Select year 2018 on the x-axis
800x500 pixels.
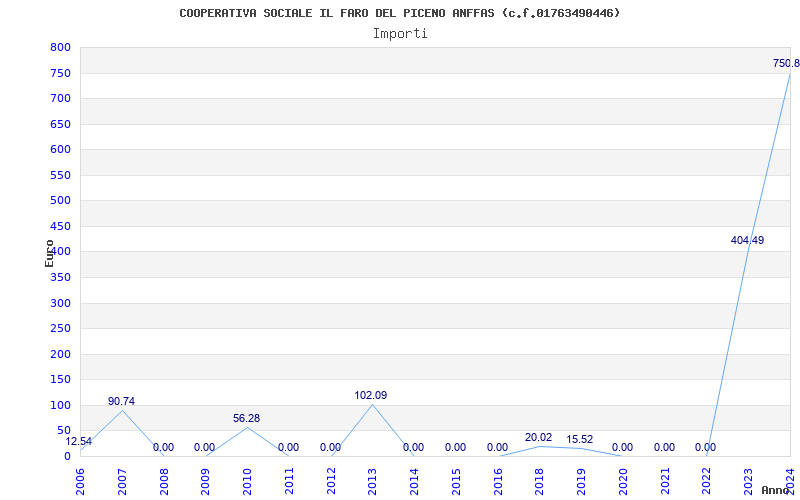(x=540, y=482)
